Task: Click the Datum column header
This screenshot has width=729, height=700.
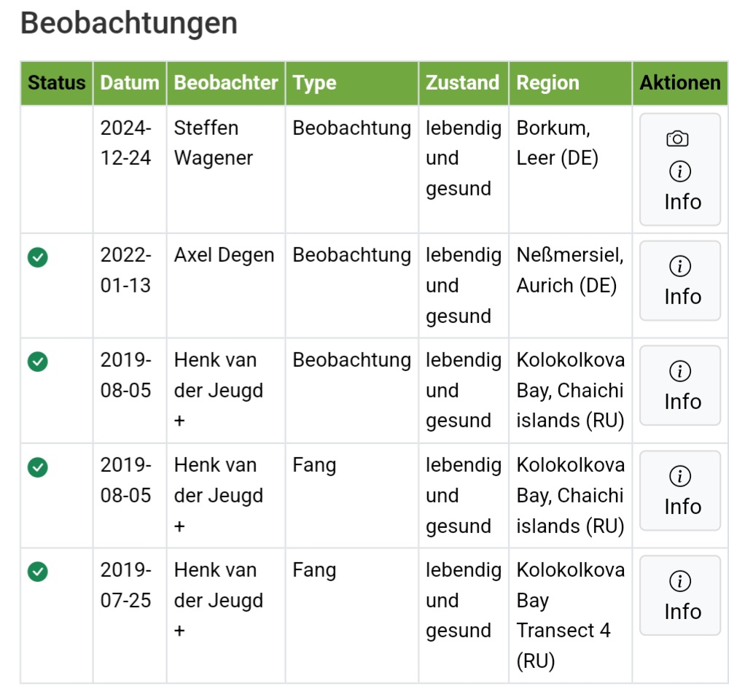Action: (130, 83)
